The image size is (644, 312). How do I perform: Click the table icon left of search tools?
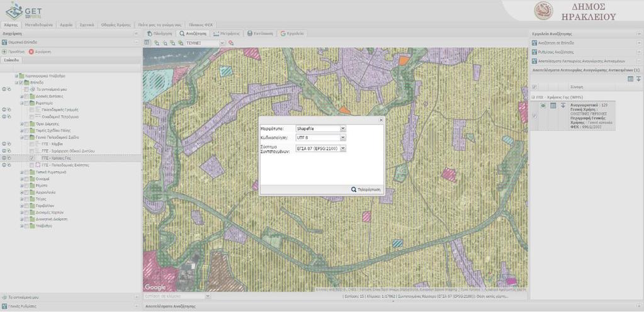click(147, 43)
